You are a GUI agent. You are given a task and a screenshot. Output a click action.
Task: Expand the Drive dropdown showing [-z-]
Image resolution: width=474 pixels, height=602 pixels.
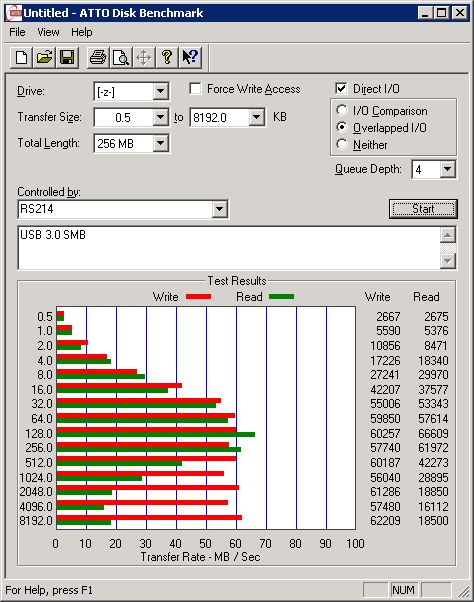[x=160, y=92]
